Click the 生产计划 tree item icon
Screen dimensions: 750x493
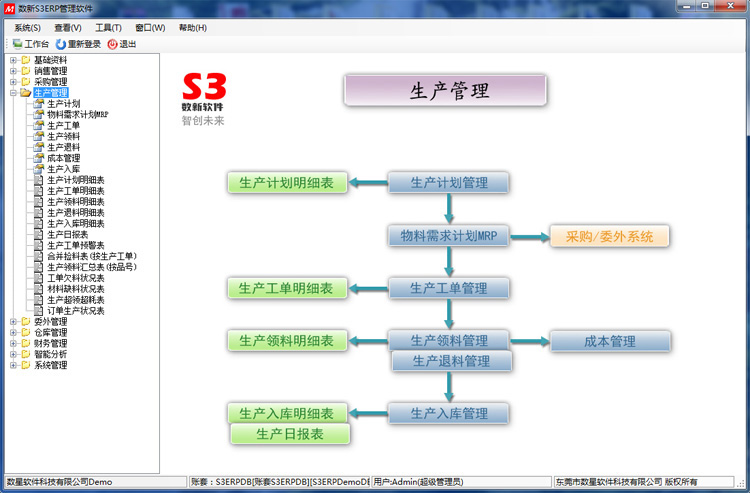(x=39, y=103)
